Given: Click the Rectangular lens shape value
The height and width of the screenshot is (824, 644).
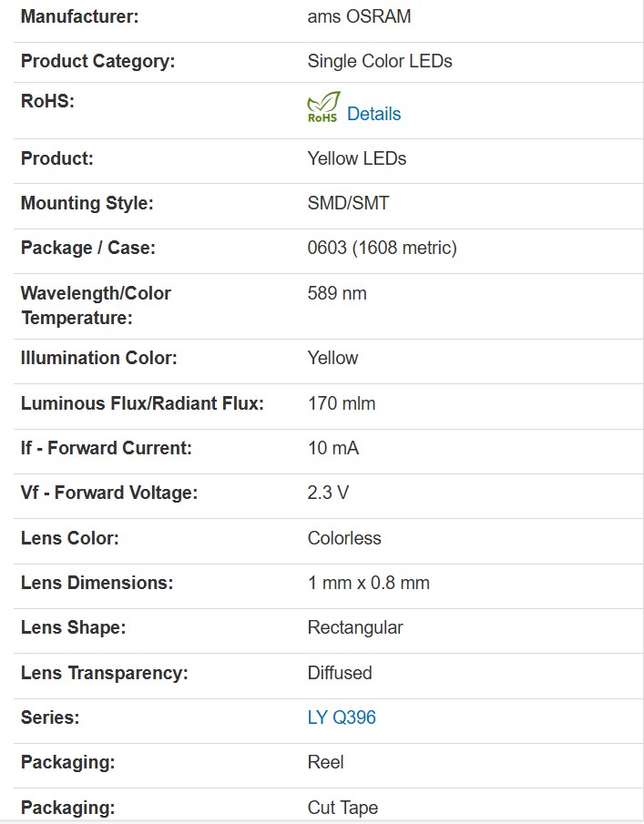Looking at the screenshot, I should 355,627.
